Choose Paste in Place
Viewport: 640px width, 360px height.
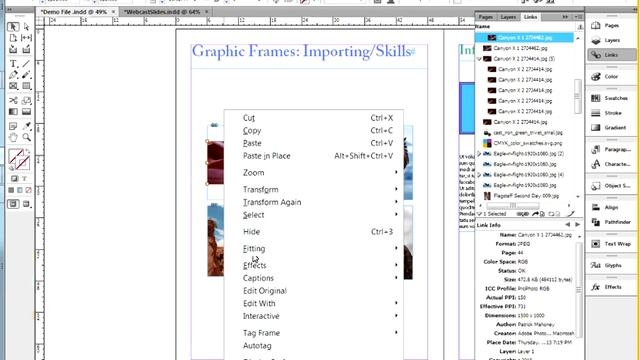(x=313, y=156)
